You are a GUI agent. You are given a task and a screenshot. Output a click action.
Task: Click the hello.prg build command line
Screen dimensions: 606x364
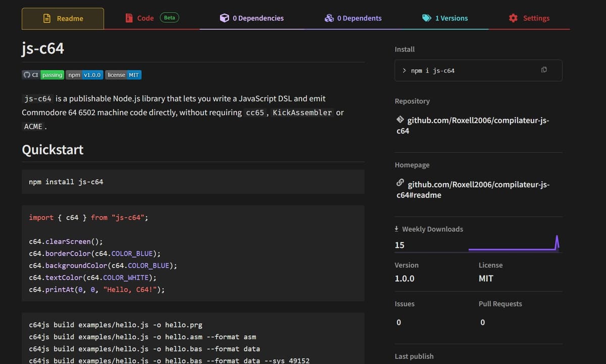click(115, 325)
